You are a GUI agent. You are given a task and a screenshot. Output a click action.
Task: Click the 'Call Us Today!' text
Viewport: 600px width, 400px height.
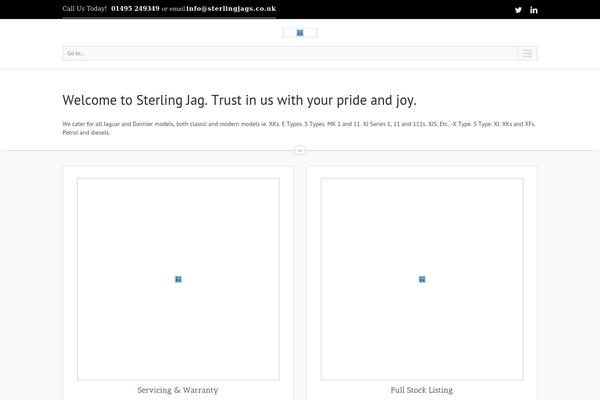pyautogui.click(x=85, y=8)
